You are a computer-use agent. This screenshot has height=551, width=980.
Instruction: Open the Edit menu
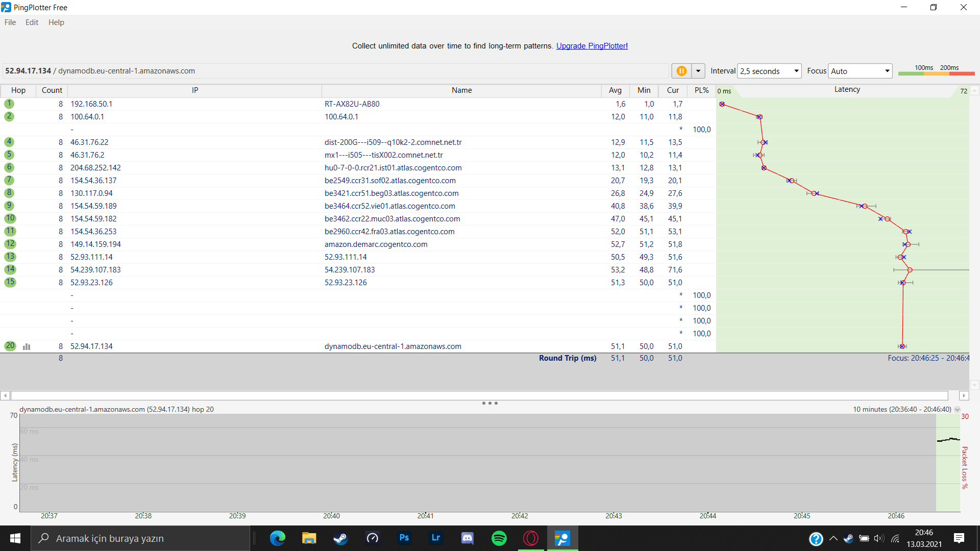click(x=32, y=22)
